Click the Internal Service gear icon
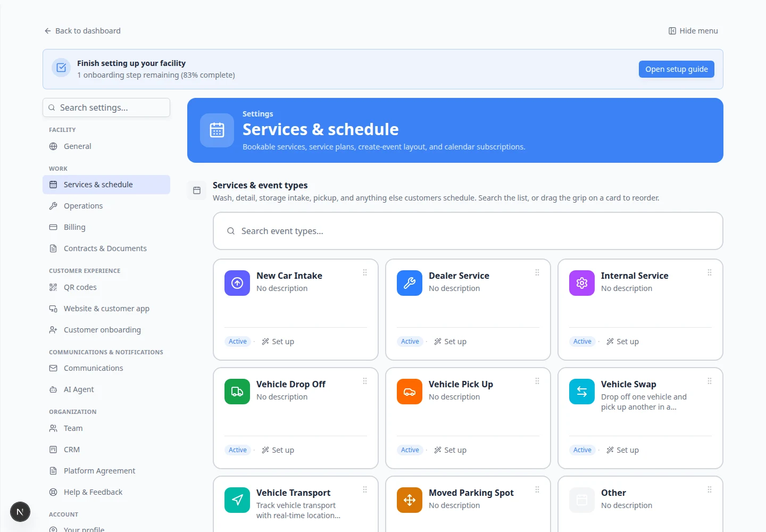The width and height of the screenshot is (766, 532). point(582,283)
